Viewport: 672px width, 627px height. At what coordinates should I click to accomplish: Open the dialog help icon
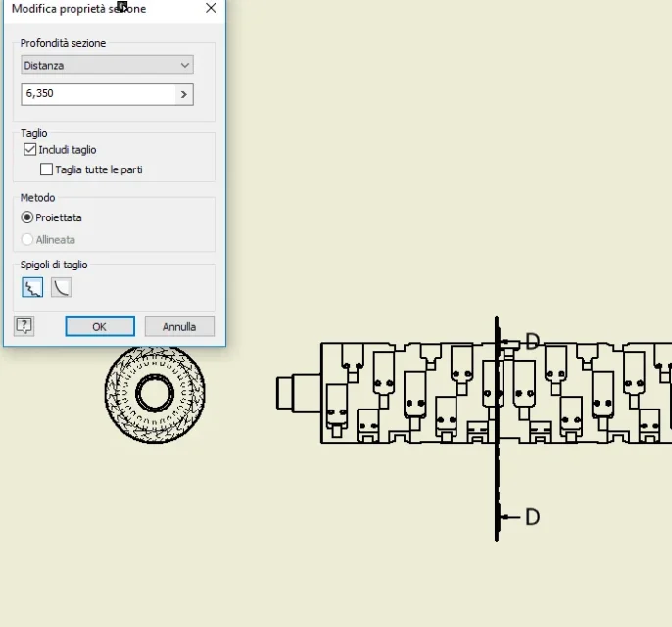24,326
